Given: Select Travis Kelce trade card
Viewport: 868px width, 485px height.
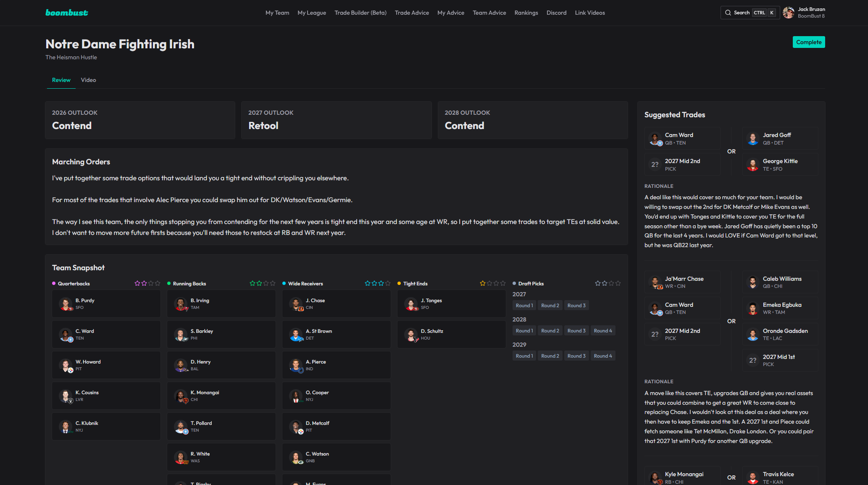Looking at the screenshot, I should (x=780, y=476).
